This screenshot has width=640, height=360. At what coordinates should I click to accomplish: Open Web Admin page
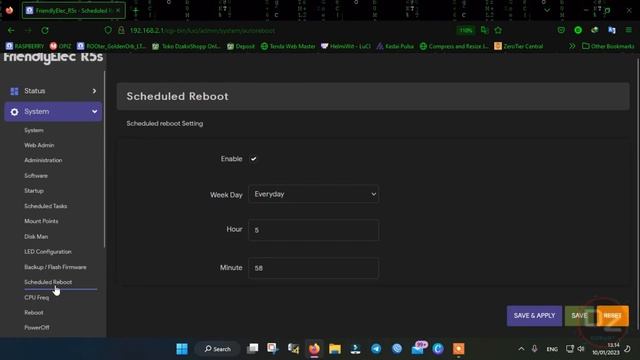point(39,145)
